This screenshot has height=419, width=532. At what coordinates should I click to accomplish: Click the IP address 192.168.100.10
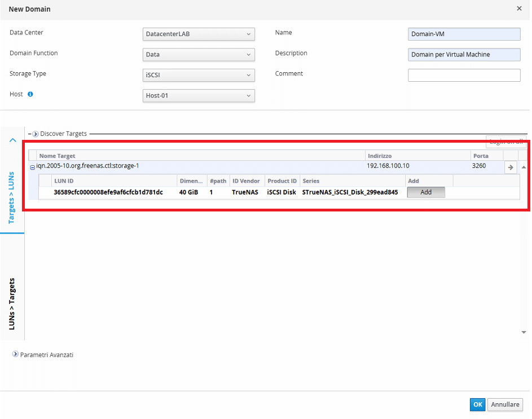coord(388,166)
